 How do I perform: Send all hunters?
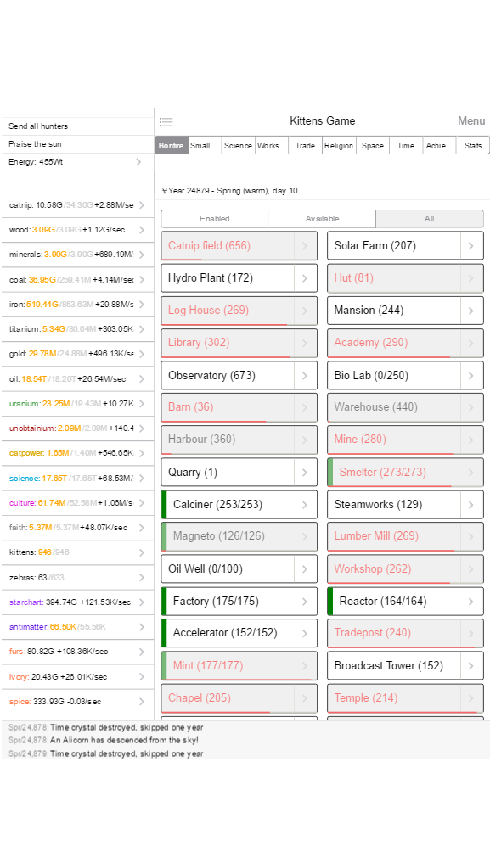point(77,126)
